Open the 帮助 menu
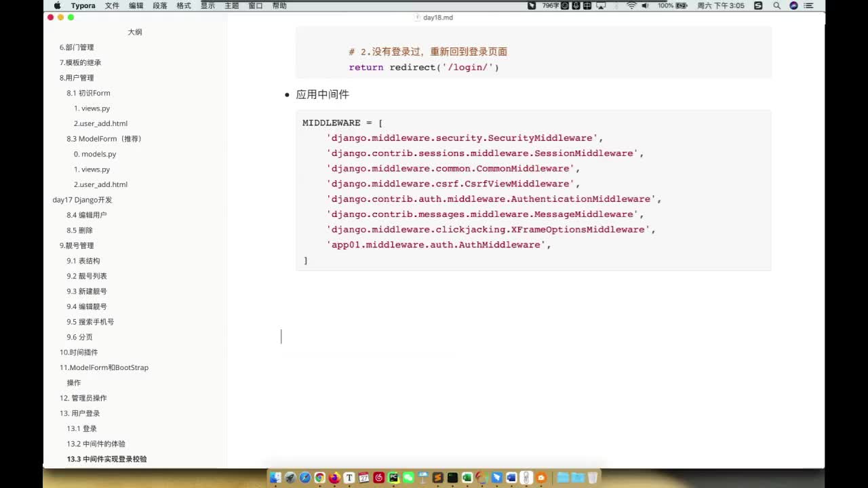Viewport: 868px width, 488px height. [x=279, y=5]
